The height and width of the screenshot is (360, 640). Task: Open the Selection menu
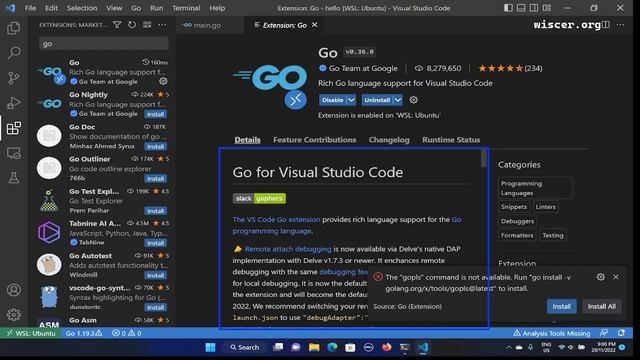tap(82, 8)
